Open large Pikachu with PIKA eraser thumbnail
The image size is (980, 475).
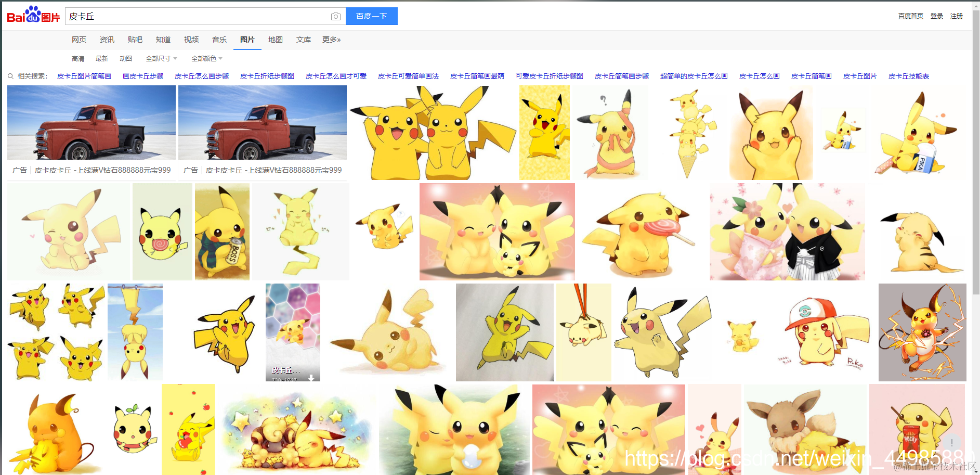[x=918, y=133]
